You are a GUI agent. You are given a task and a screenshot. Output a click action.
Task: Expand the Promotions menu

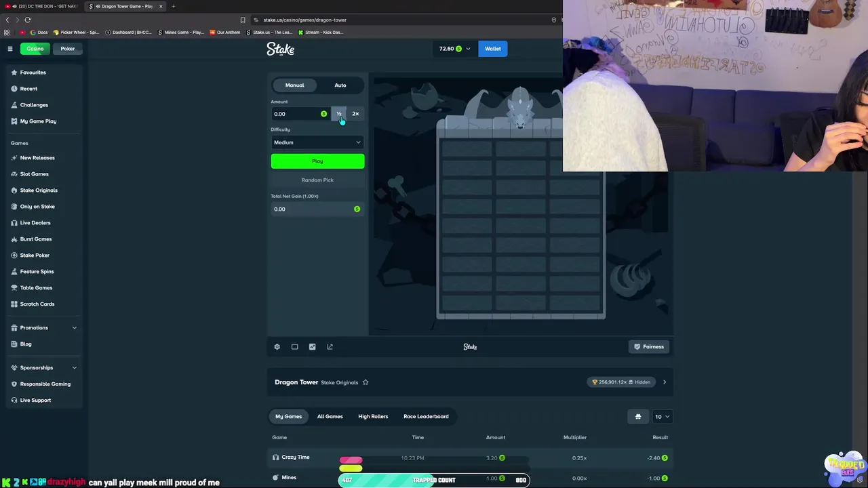[44, 328]
